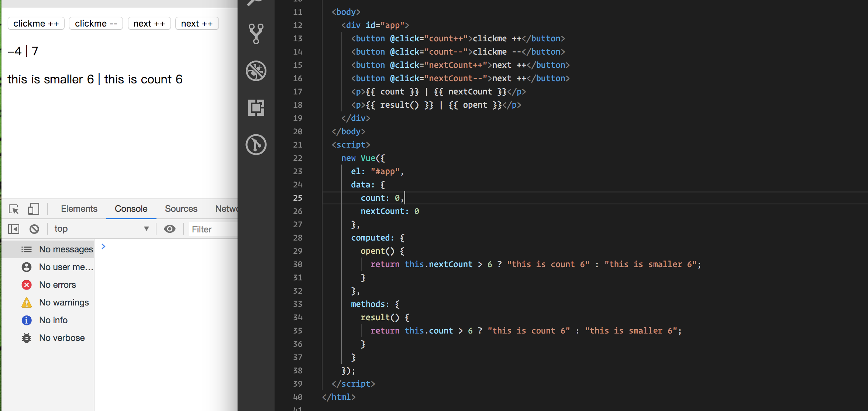The height and width of the screenshot is (411, 868).
Task: Switch to the Sources tab
Action: (181, 209)
